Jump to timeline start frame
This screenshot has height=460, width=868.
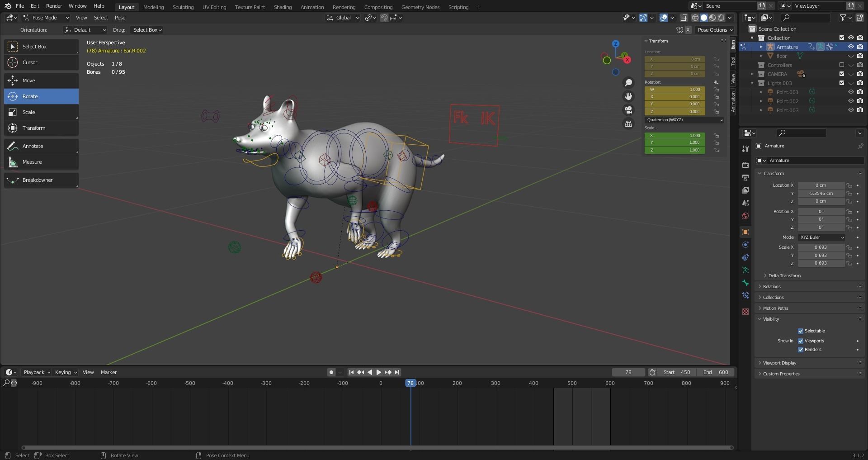(351, 372)
